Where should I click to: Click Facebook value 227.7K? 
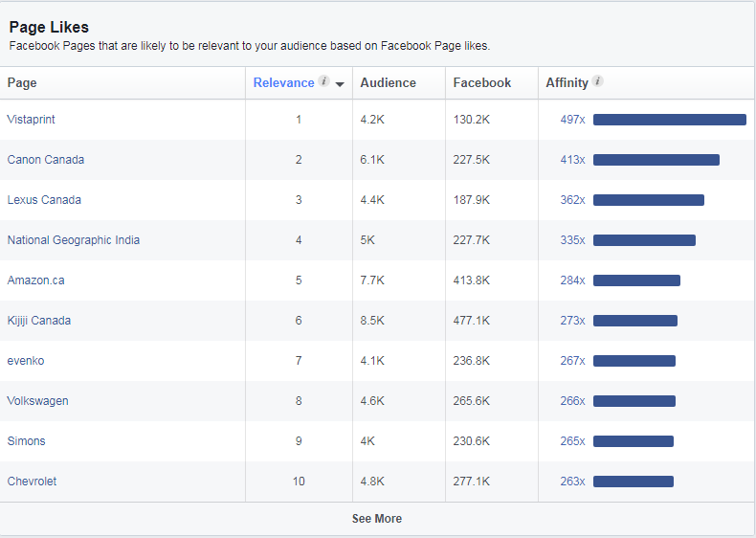472,240
